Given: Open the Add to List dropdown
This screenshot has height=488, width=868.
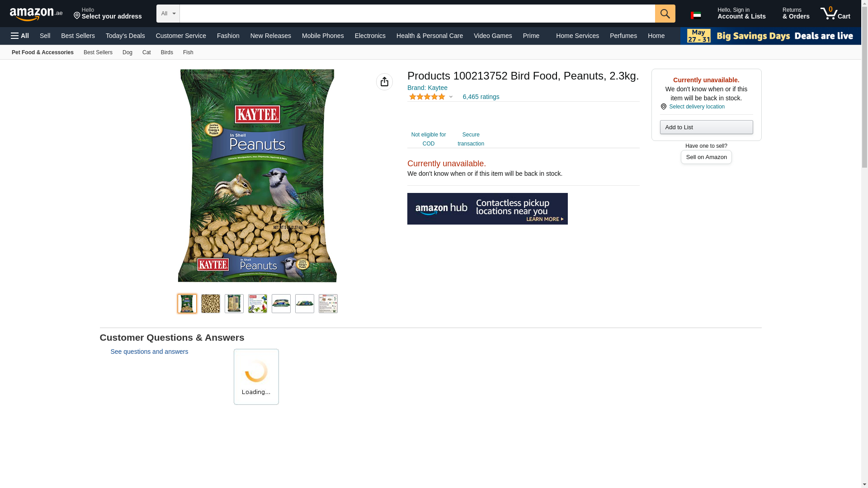Looking at the screenshot, I should (x=706, y=127).
